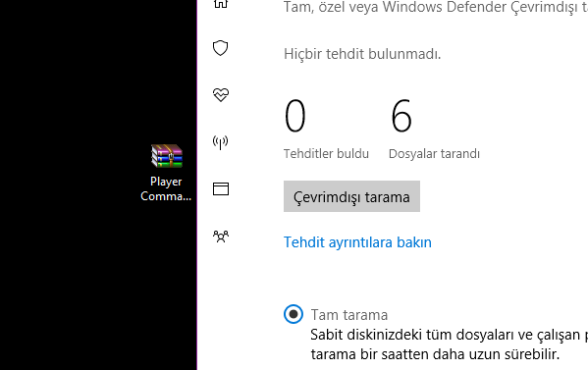This screenshot has width=588, height=370.
Task: Click the 6 files scanned count
Action: point(401,116)
